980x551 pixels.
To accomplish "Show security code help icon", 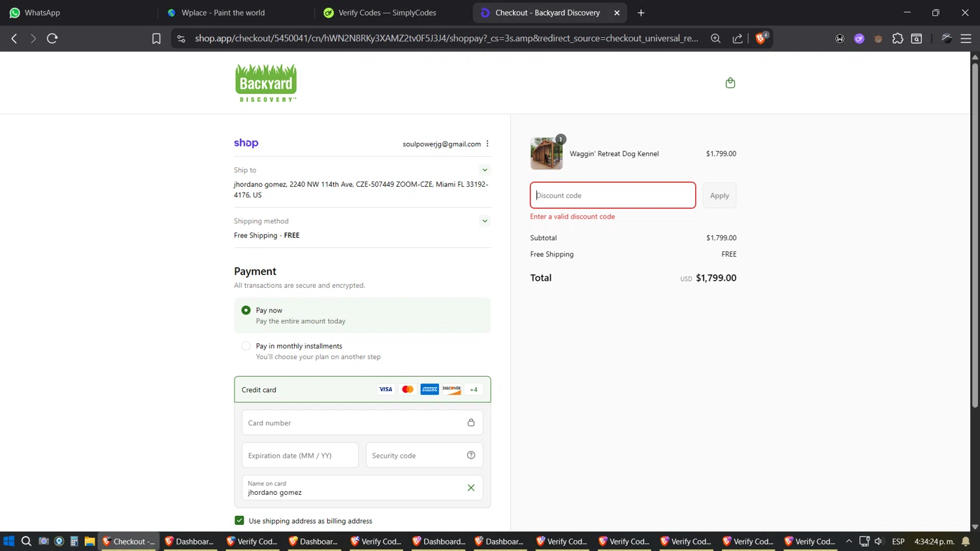I will tap(471, 455).
